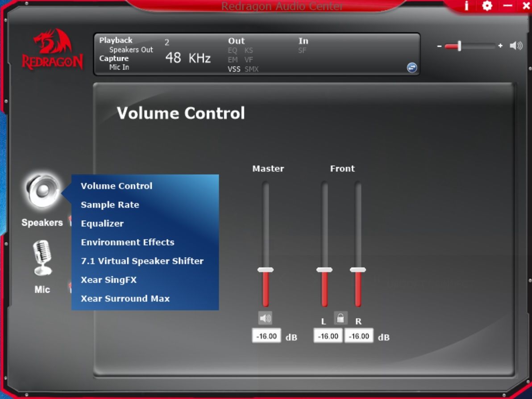
Task: Click the KS output effect indicator
Action: [x=249, y=50]
